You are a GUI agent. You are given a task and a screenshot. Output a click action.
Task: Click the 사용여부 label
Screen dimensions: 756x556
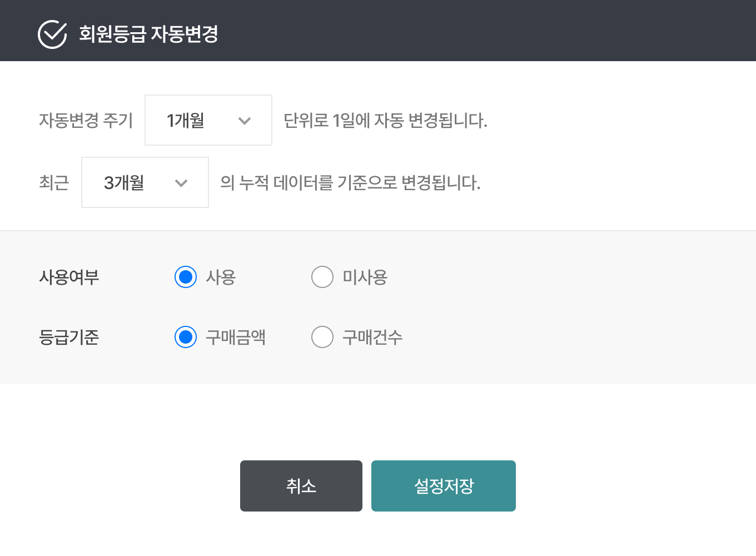[x=69, y=277]
